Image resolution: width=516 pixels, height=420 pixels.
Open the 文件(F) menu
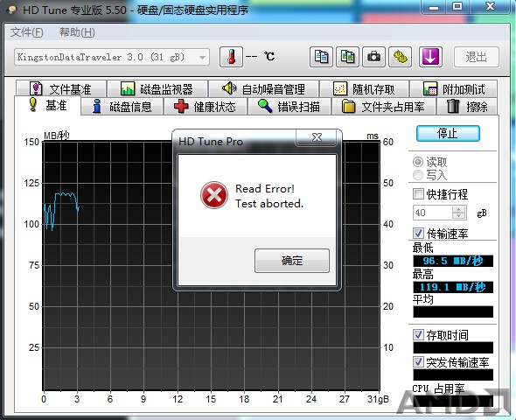point(27,32)
